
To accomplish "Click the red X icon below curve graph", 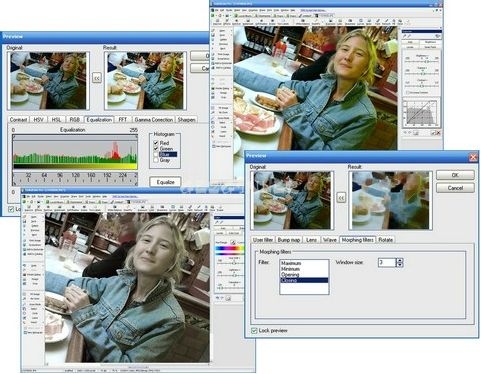I will [x=439, y=133].
